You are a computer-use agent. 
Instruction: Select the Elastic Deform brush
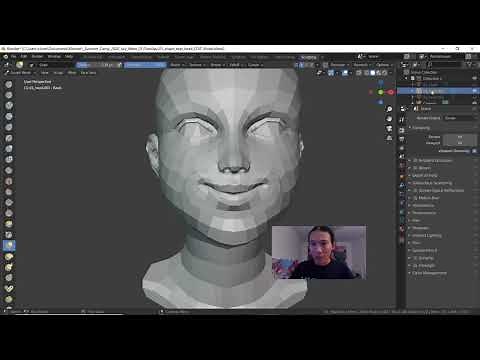(x=9, y=256)
